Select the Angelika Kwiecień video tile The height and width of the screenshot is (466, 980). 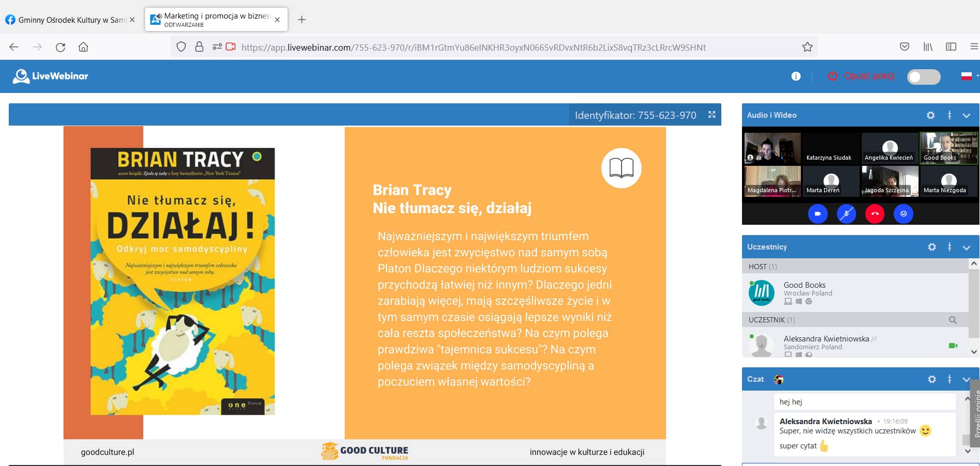pos(890,148)
